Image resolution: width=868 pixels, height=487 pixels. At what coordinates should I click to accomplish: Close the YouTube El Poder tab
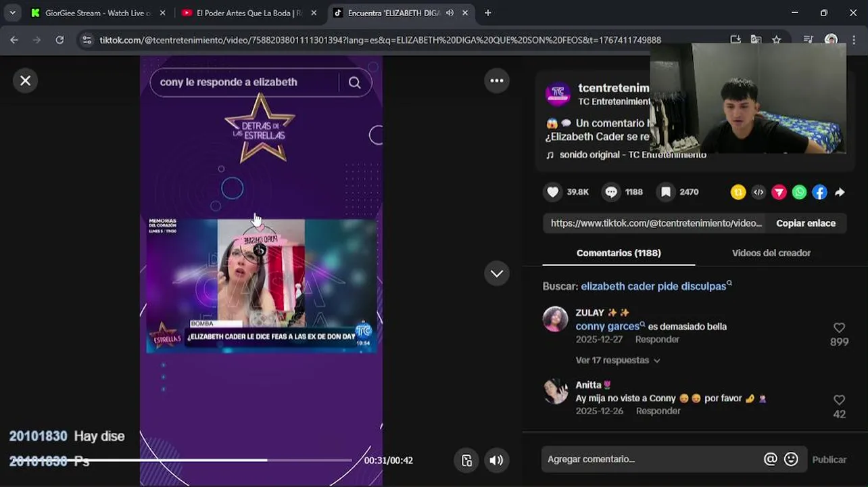(x=314, y=13)
